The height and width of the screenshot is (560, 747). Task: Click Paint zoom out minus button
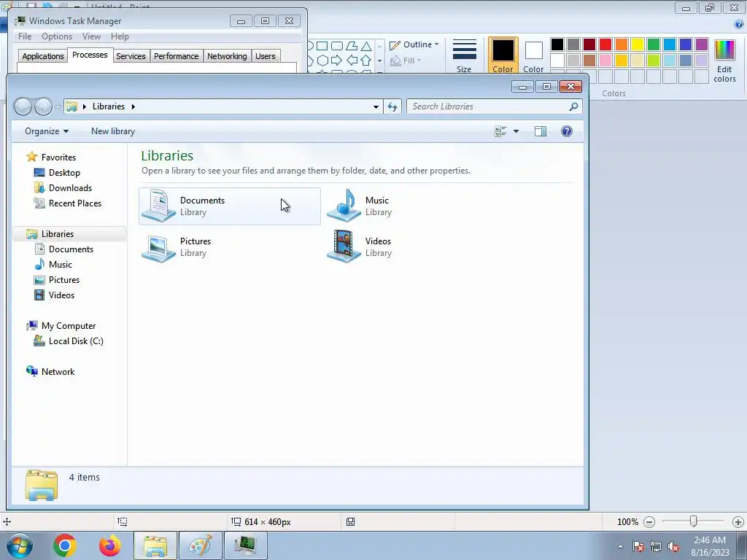649,522
